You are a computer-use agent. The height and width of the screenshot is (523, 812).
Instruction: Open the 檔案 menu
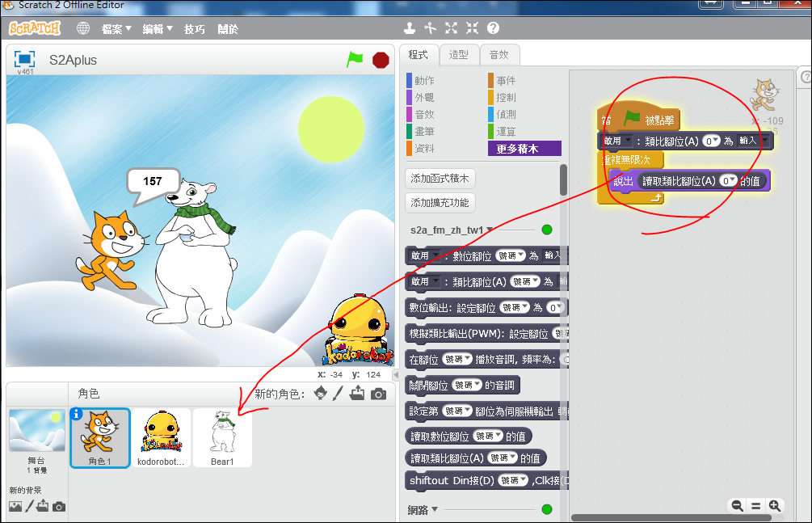pos(116,29)
